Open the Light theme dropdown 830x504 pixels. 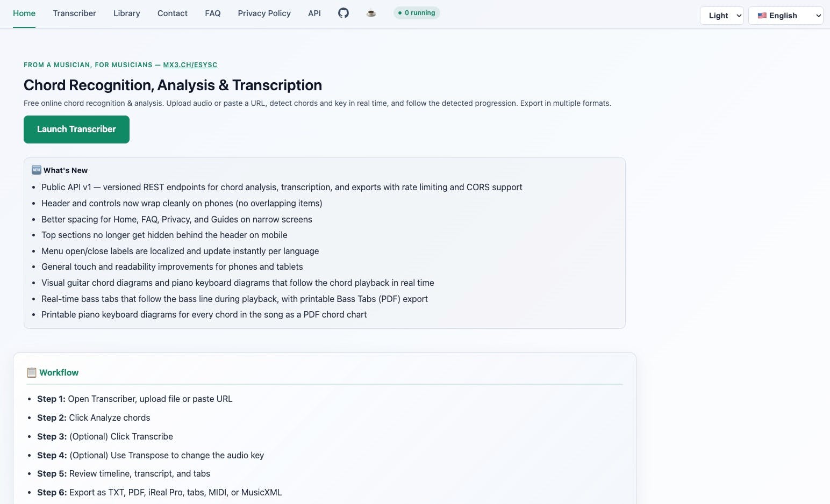tap(722, 16)
